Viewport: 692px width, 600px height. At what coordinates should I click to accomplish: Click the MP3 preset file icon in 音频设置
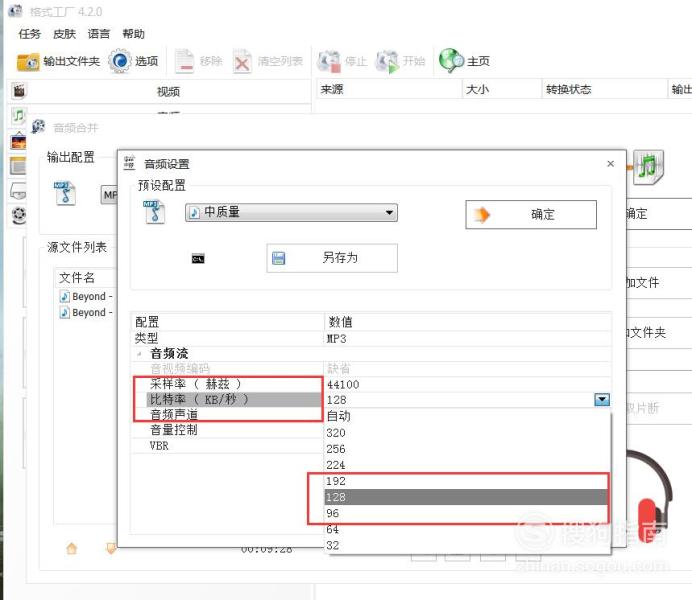154,212
